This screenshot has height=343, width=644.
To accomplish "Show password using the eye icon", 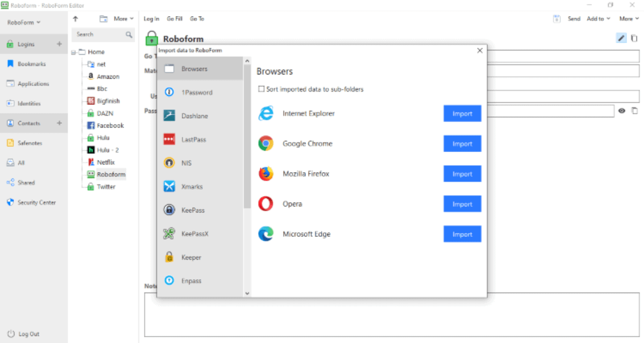I will coord(622,111).
